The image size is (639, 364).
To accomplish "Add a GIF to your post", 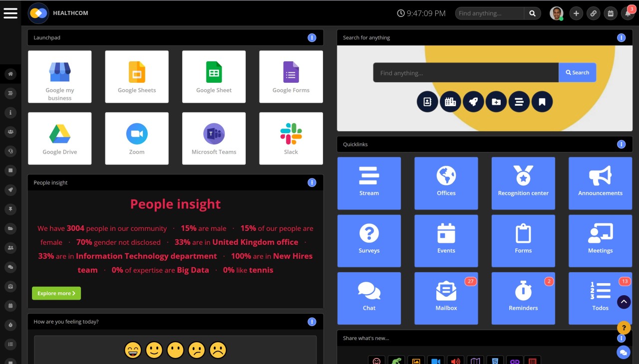I will pyautogui.click(x=396, y=360).
